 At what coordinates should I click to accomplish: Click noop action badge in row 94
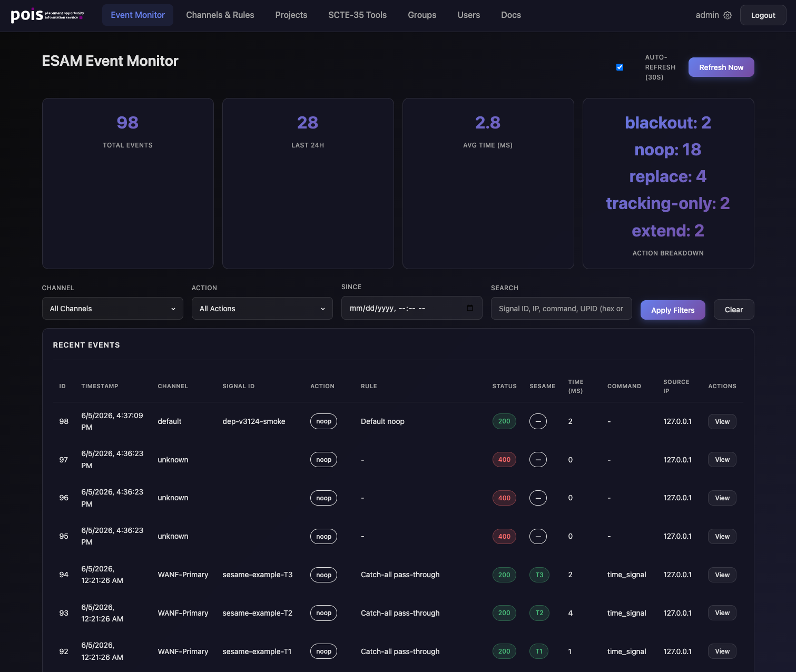click(323, 575)
